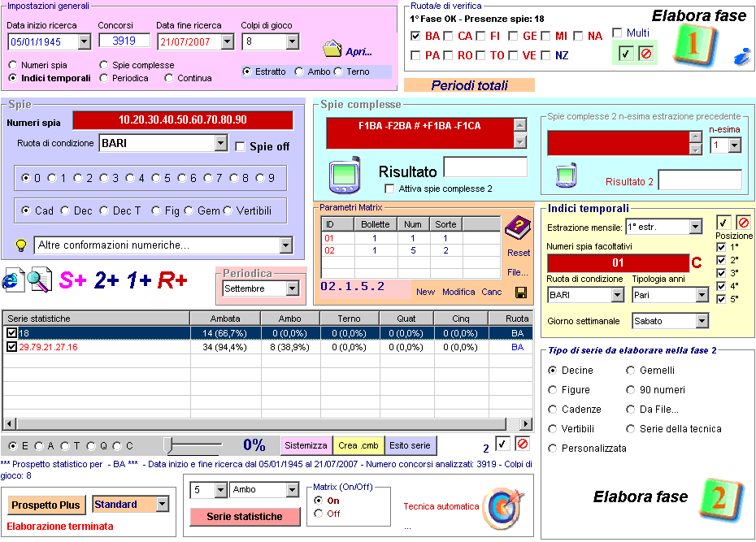Click the Serie statistiche column header
Screen dimensions: 756x542
[97, 319]
